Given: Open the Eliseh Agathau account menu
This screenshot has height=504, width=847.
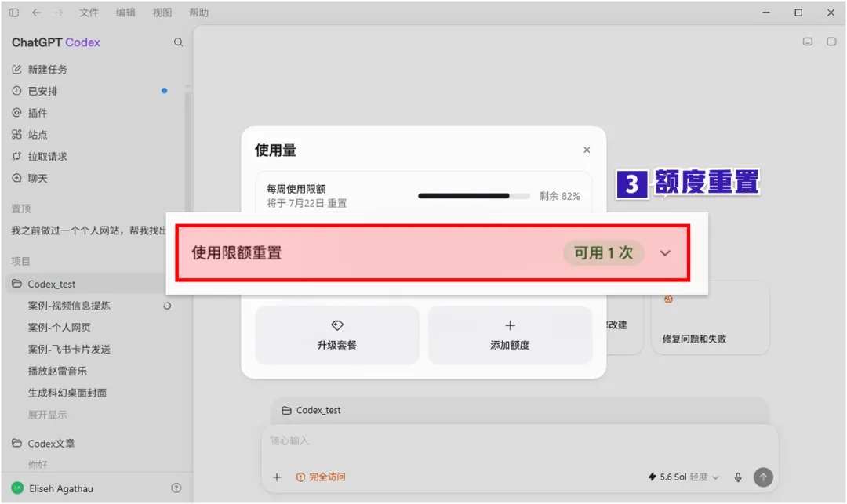Looking at the screenshot, I should 53,488.
